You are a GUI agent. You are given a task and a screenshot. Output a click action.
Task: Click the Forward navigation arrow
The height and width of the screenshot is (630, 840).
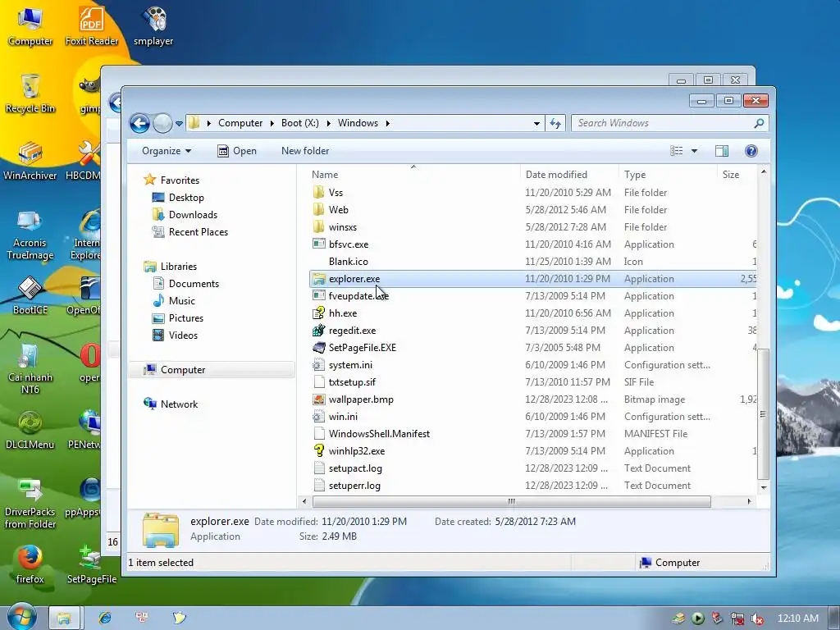point(162,123)
